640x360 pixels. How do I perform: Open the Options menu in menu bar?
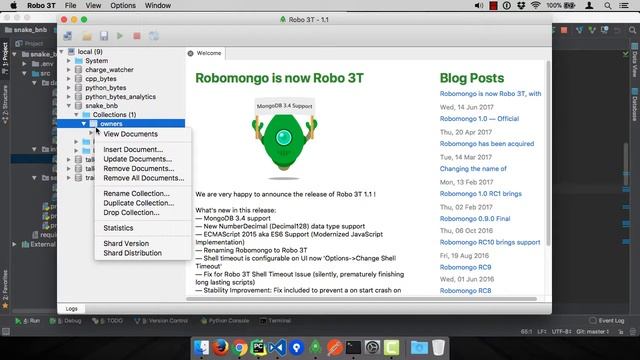(123, 6)
